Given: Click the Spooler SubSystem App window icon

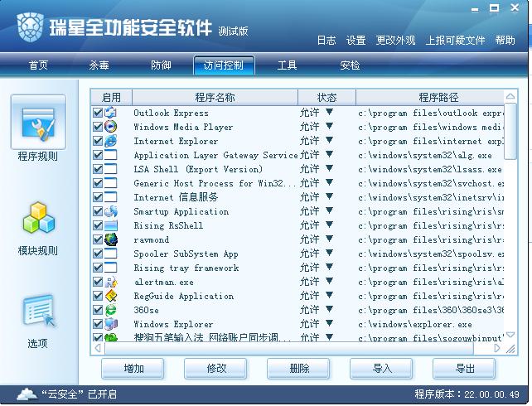Looking at the screenshot, I should click(110, 254).
